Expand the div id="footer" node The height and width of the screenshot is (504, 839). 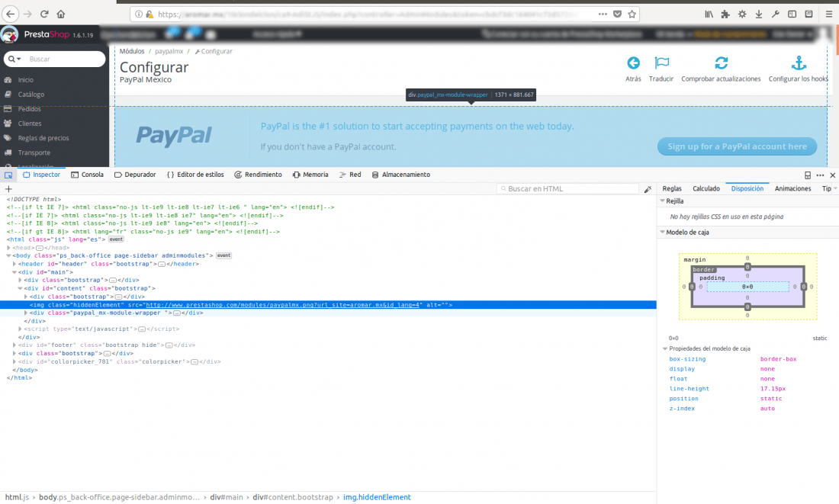(x=14, y=345)
